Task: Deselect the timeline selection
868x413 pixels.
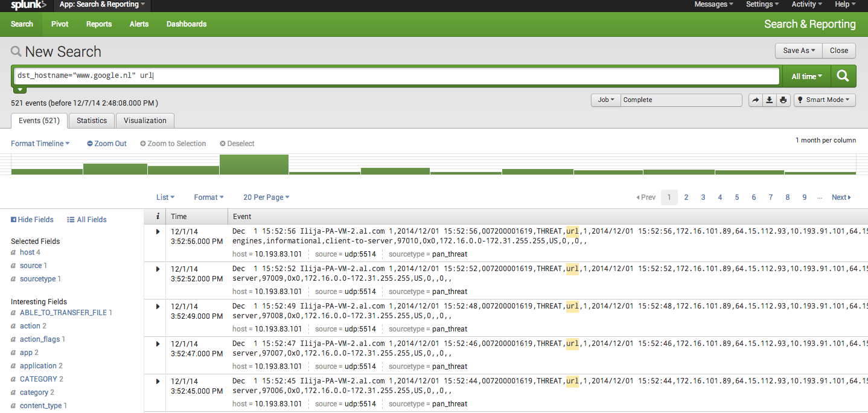Action: click(x=237, y=143)
